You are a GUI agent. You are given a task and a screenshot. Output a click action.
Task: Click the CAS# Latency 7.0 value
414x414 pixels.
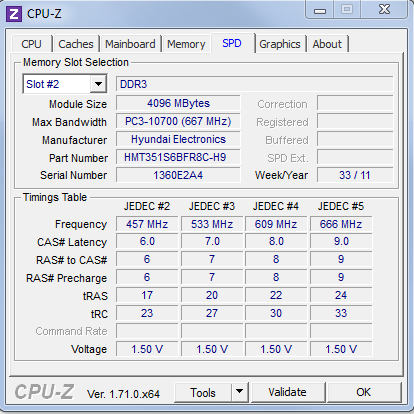[212, 241]
